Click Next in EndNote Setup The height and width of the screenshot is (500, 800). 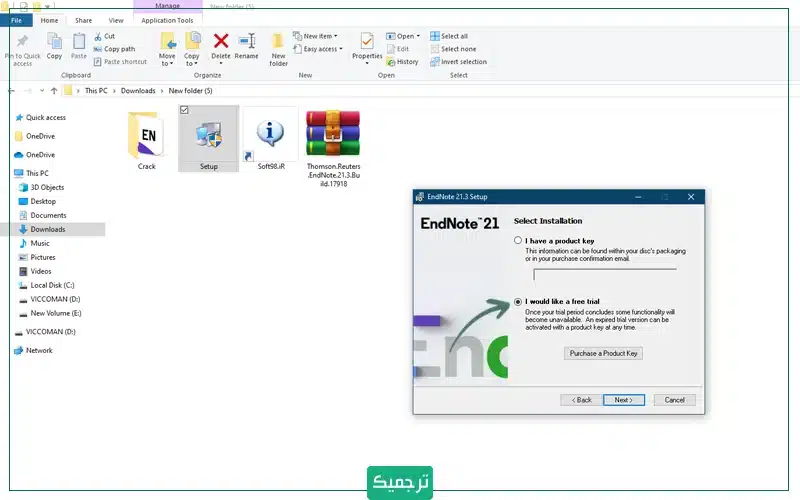(x=623, y=400)
